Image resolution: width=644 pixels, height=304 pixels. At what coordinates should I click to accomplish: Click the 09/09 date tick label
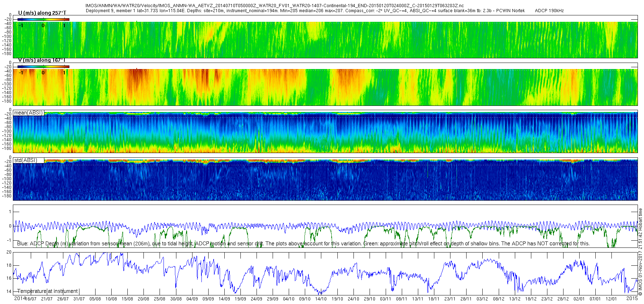tap(208, 299)
